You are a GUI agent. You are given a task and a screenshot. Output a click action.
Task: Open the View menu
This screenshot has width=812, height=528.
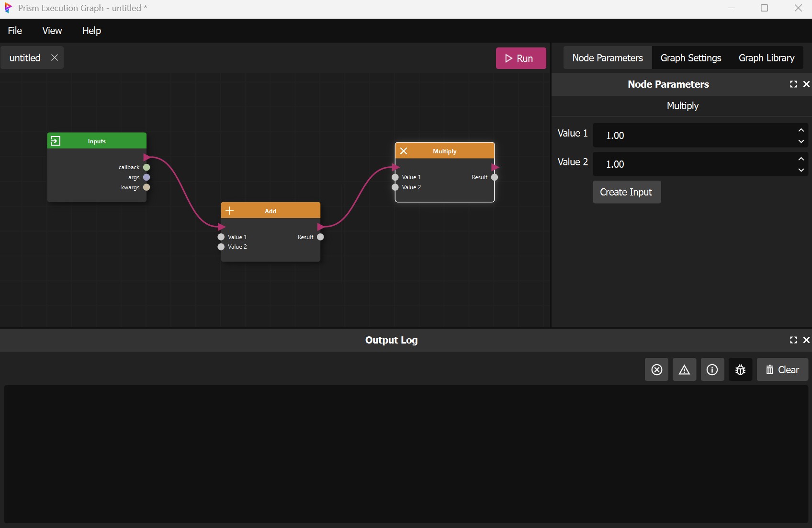(x=52, y=31)
